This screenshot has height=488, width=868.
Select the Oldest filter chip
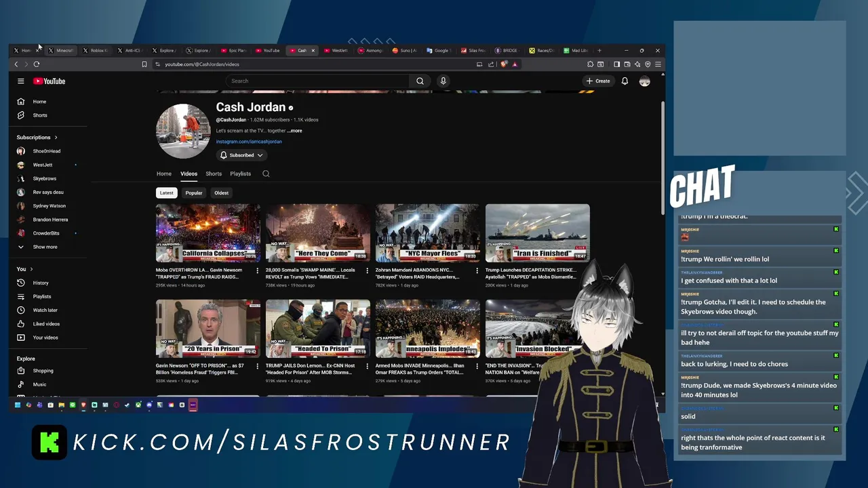(x=222, y=193)
